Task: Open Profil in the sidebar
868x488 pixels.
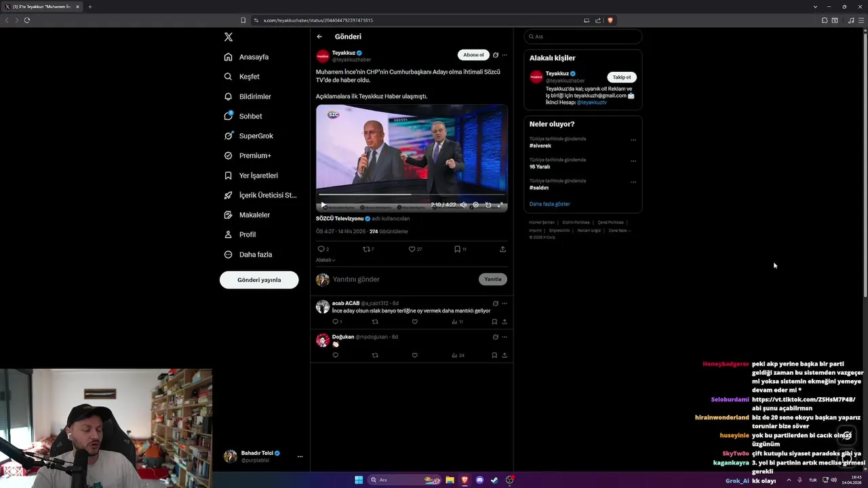Action: click(240, 235)
